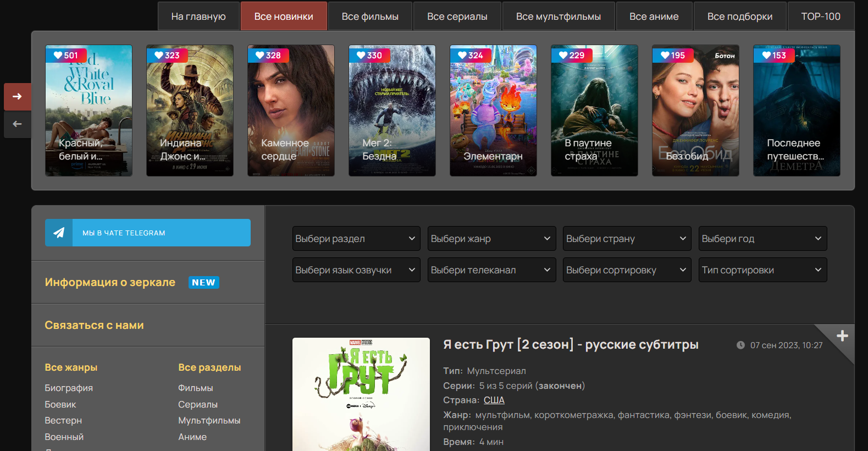
Task: Click the 195 likes heart badge
Action: [673, 56]
